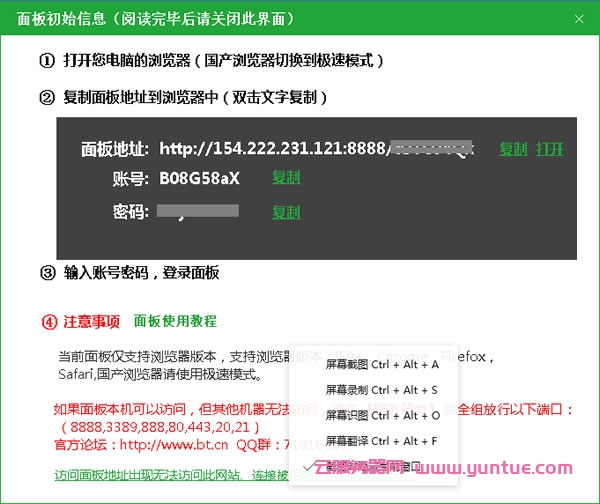This screenshot has width=600, height=504.
Task: Click 打开 to open the panel address
Action: tap(549, 149)
